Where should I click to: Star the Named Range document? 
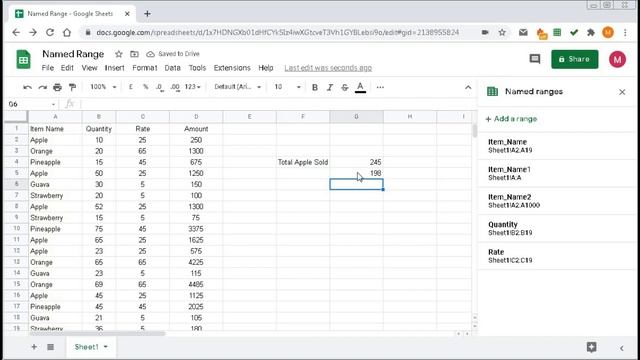[119, 54]
